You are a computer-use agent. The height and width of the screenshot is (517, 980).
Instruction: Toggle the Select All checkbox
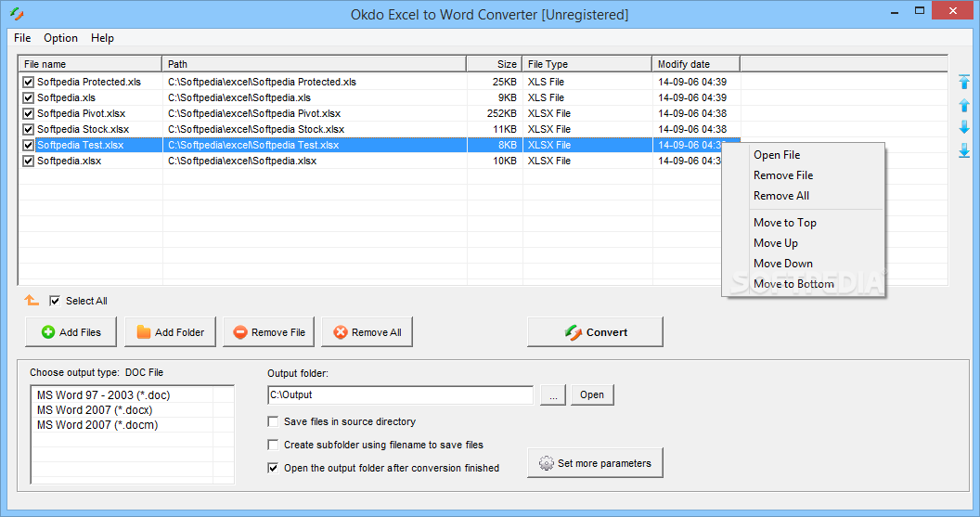(x=55, y=301)
